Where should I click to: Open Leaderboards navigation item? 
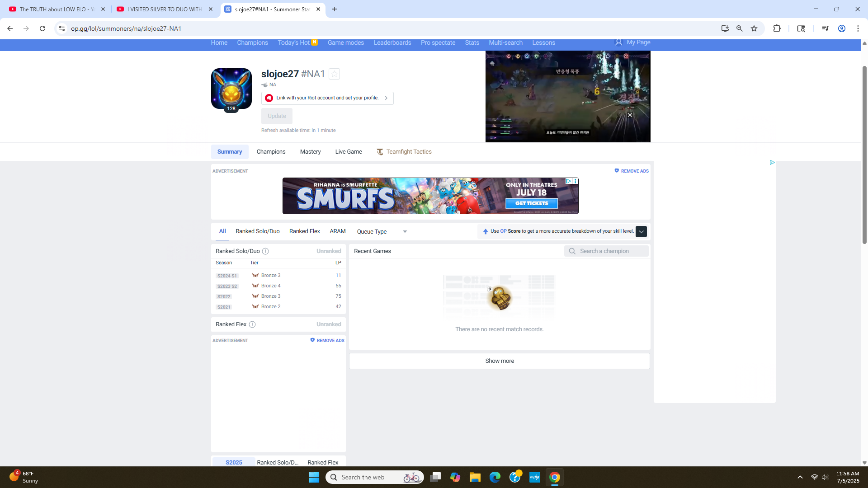[392, 42]
